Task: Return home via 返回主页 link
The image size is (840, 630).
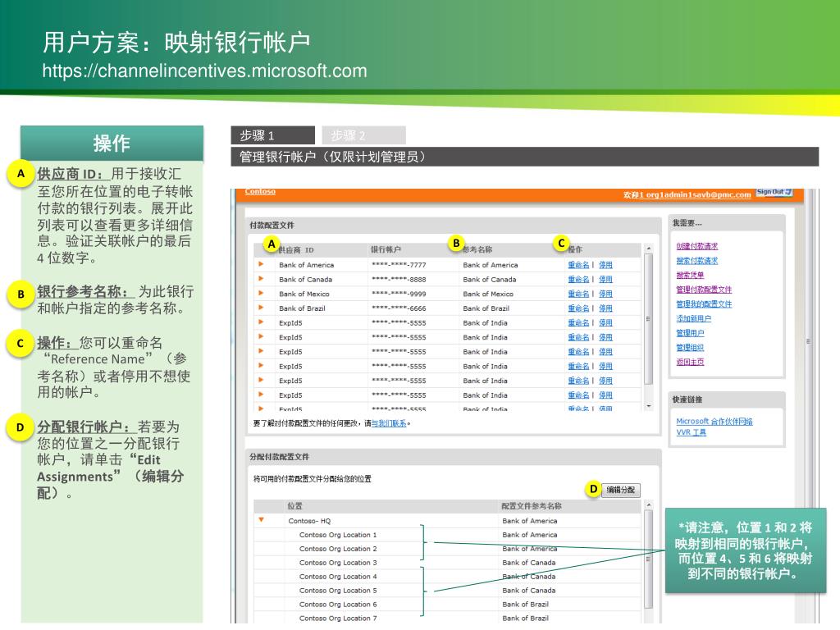Action: click(x=690, y=362)
